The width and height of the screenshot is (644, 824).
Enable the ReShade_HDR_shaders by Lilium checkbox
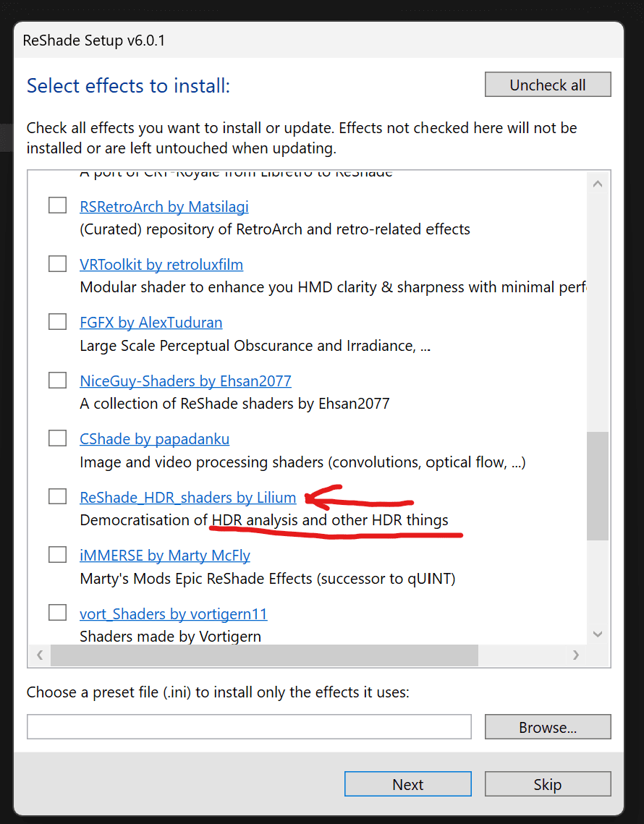(57, 496)
